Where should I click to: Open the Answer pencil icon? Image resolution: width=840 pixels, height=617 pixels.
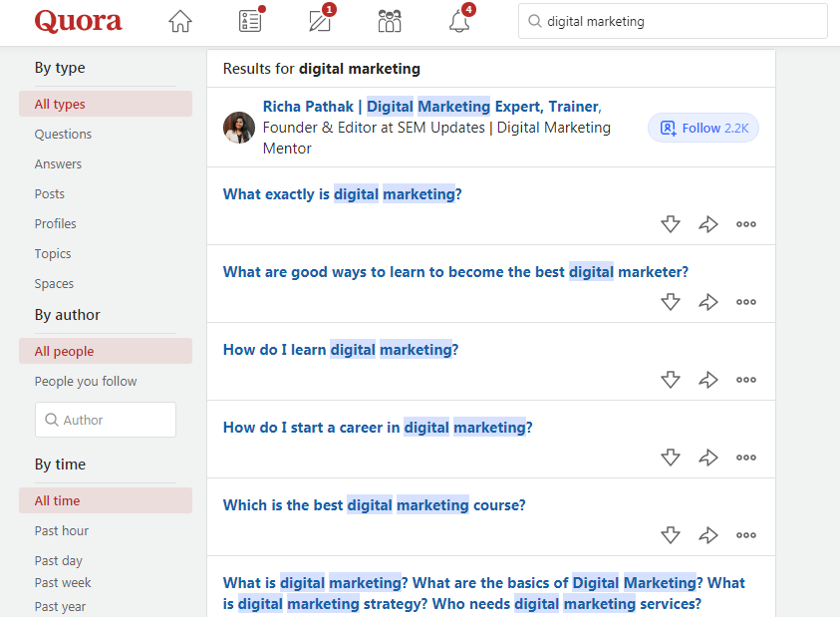tap(320, 22)
